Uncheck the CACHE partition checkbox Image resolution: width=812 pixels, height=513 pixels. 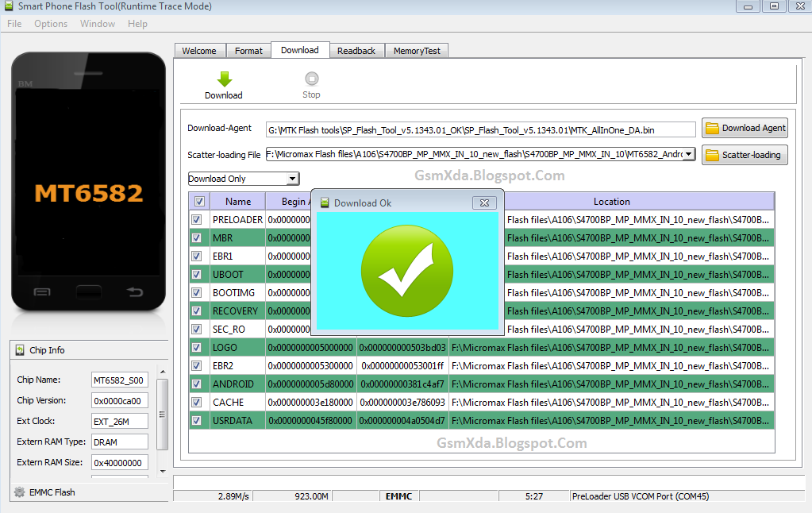click(x=197, y=402)
